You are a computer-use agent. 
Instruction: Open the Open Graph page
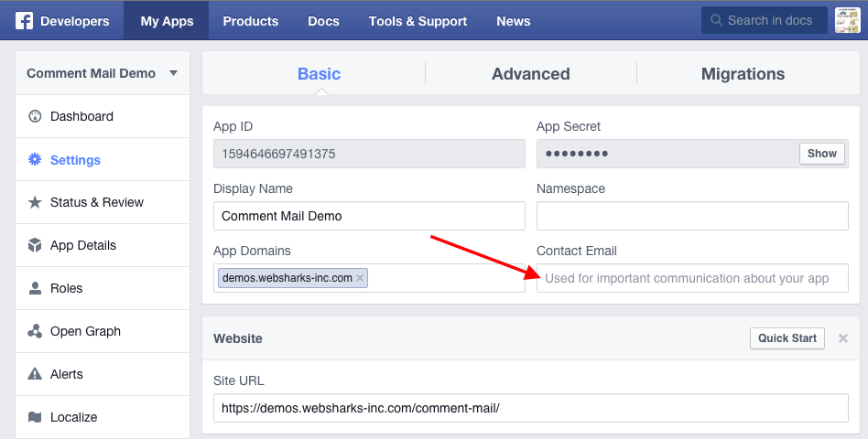(x=85, y=331)
